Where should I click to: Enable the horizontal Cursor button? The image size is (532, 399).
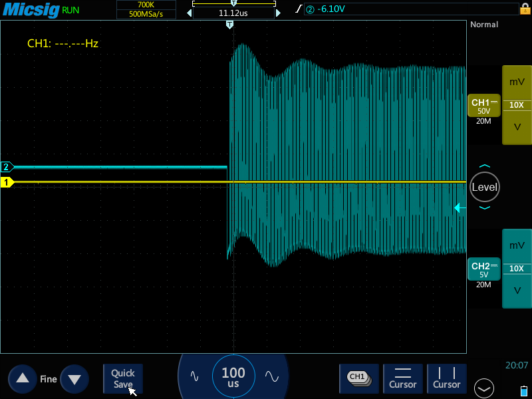403,378
